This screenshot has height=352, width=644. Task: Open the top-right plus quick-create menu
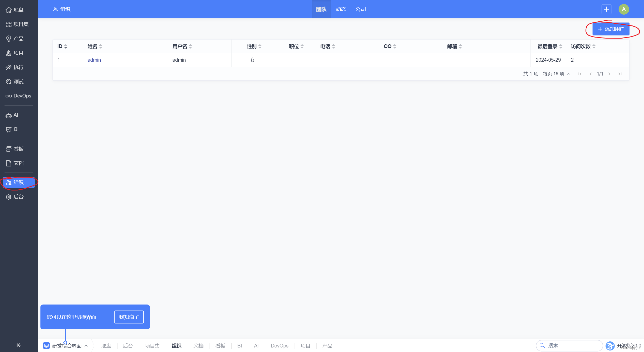pos(606,9)
